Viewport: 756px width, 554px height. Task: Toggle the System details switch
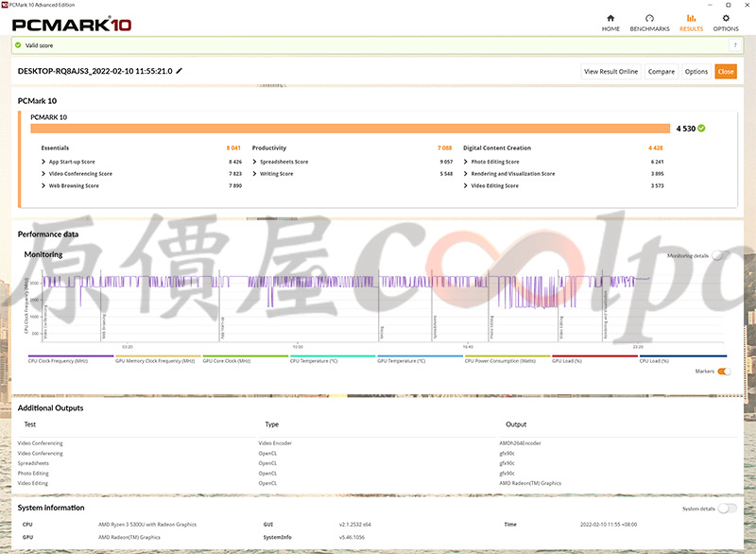click(727, 509)
